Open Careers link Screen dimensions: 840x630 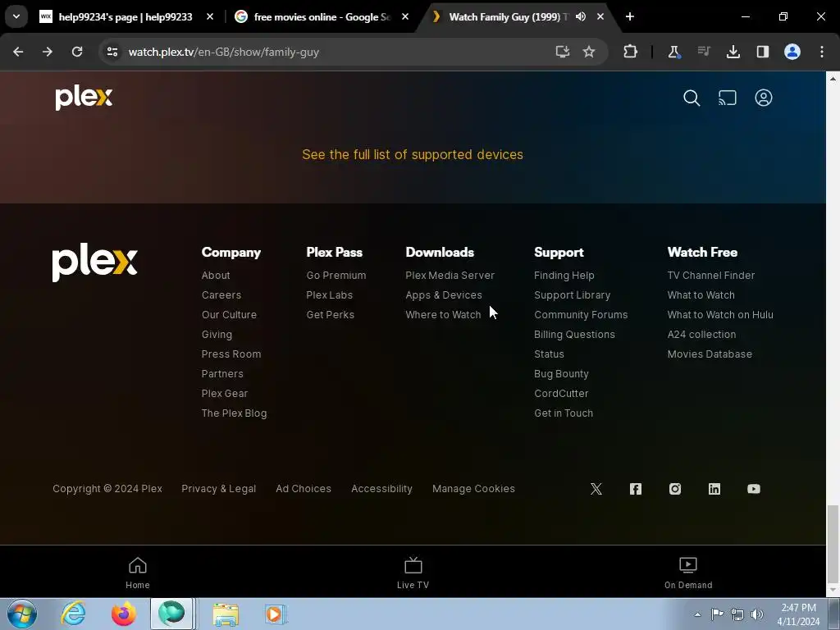click(221, 295)
